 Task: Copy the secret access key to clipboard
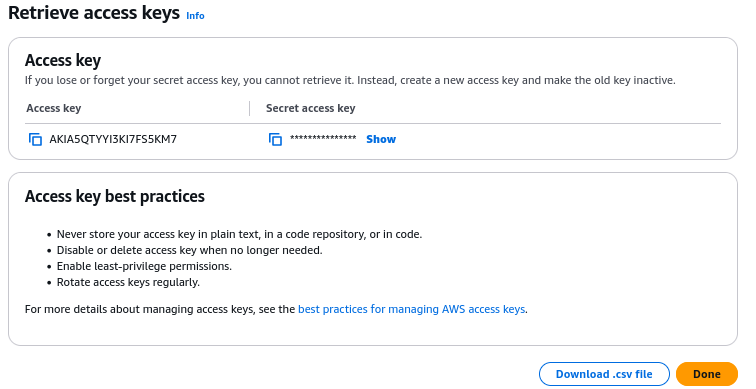coord(275,139)
